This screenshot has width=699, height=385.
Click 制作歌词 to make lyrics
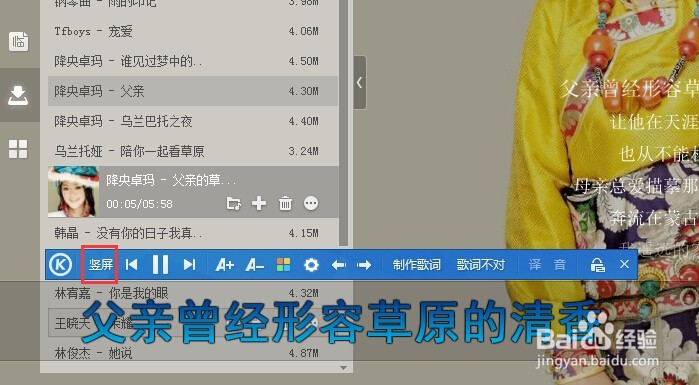416,265
